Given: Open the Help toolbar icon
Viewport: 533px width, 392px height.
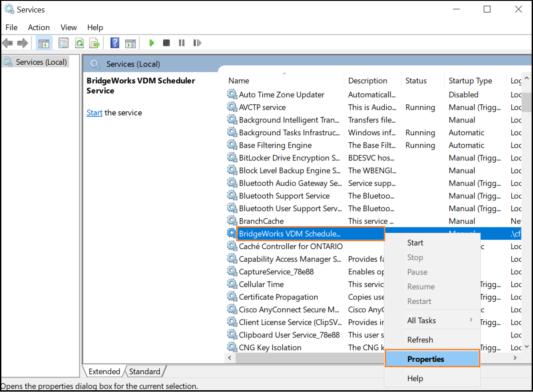Looking at the screenshot, I should click(x=115, y=43).
